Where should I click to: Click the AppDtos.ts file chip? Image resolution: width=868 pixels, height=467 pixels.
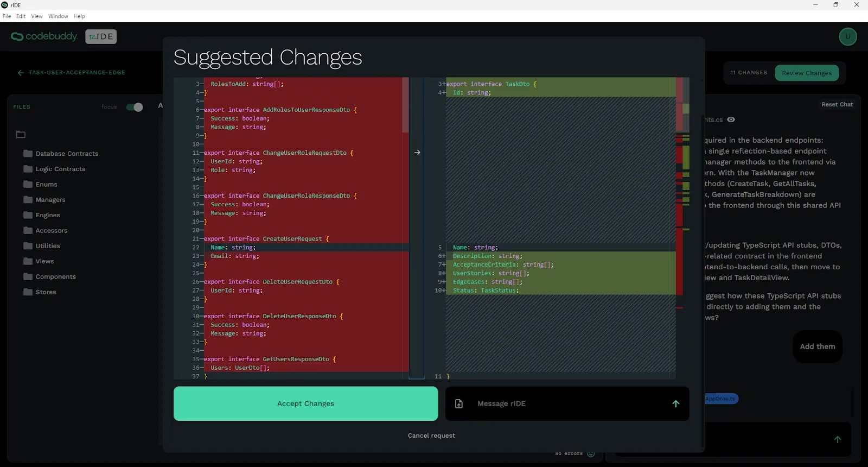point(721,399)
